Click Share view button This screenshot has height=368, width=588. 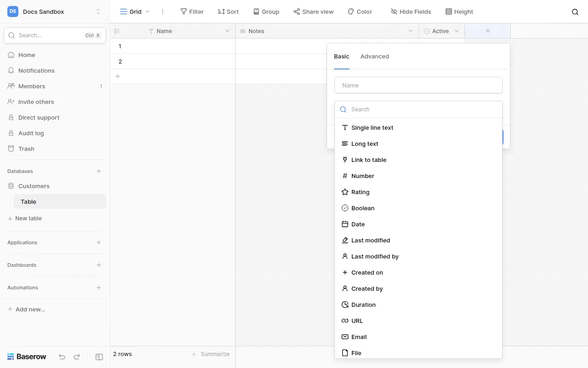pos(313,11)
